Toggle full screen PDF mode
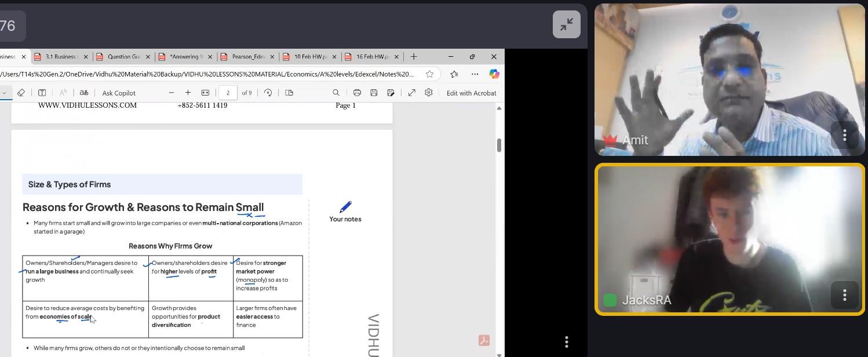Viewport: 868px width, 357px height. [411, 93]
